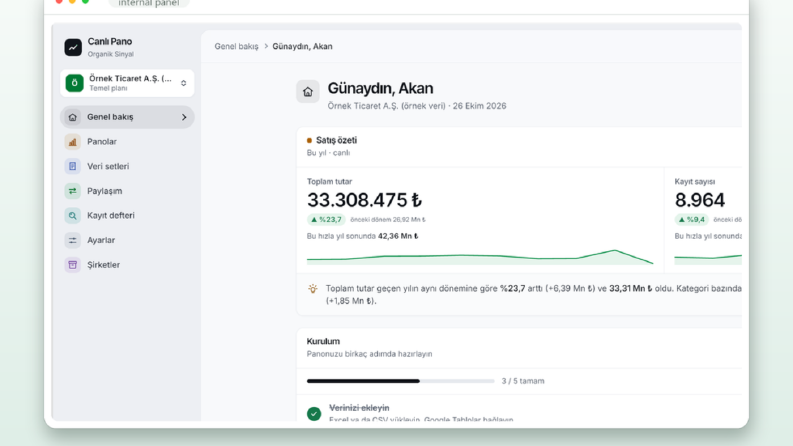Click the Günaydın, Akan breadcrumb text
793x446 pixels.
point(302,47)
